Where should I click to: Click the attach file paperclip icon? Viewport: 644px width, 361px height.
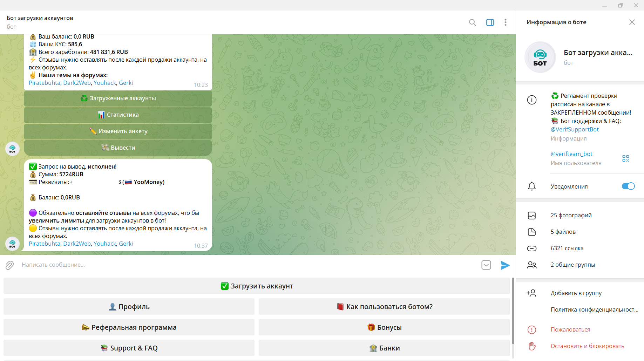point(9,265)
